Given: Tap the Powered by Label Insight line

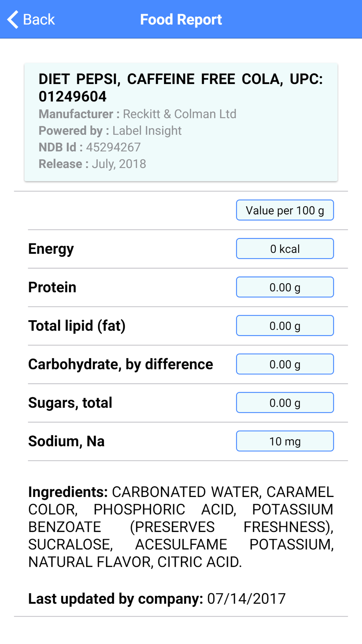Looking at the screenshot, I should tap(110, 131).
